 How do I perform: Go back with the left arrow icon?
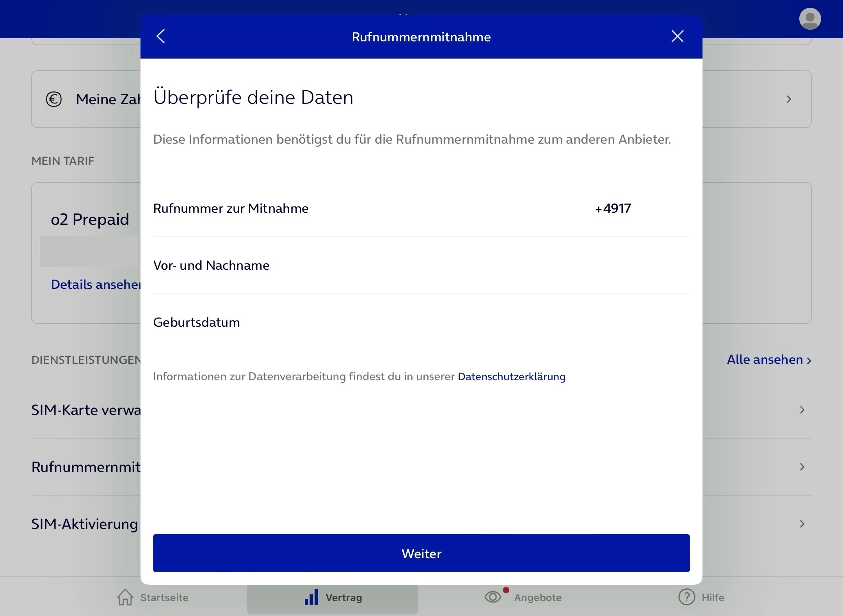161,36
